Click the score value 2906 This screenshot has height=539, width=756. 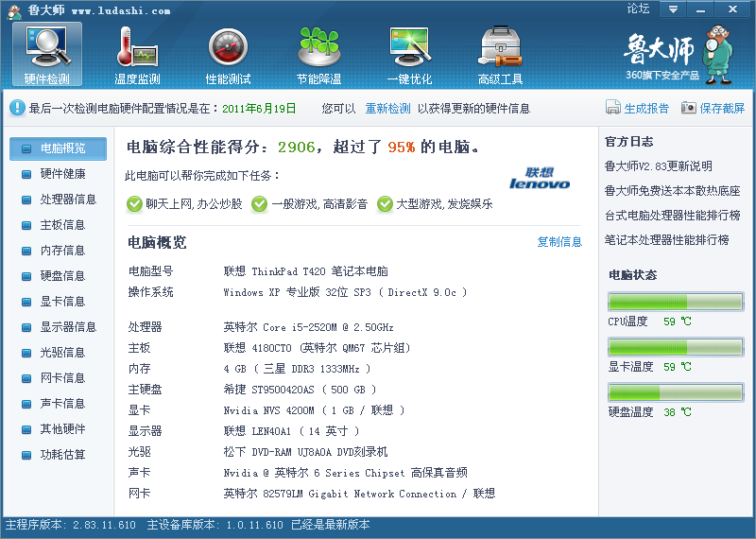[x=296, y=148]
